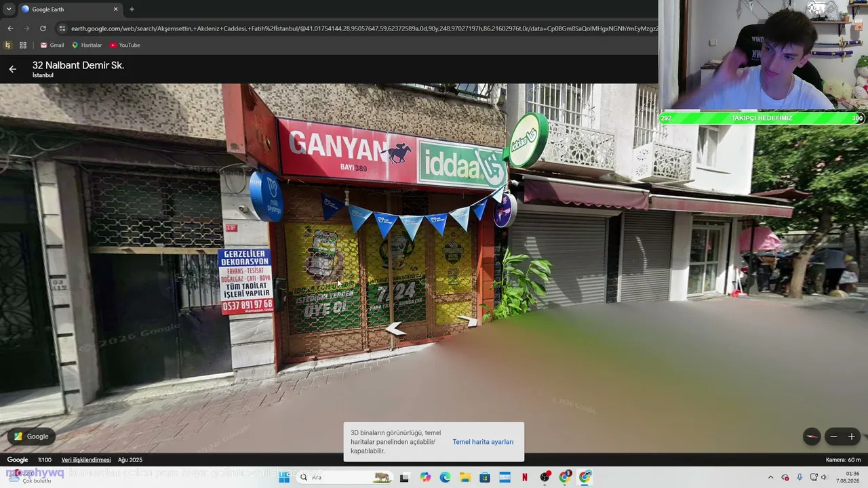Image resolution: width=868 pixels, height=488 pixels.
Task: Move along the street using the right arrow
Action: pos(467,320)
